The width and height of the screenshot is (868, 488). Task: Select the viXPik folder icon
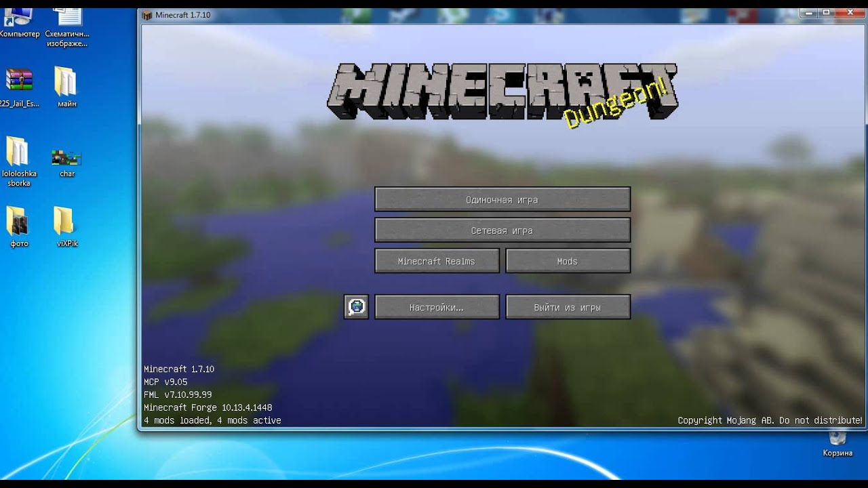pyautogui.click(x=66, y=227)
